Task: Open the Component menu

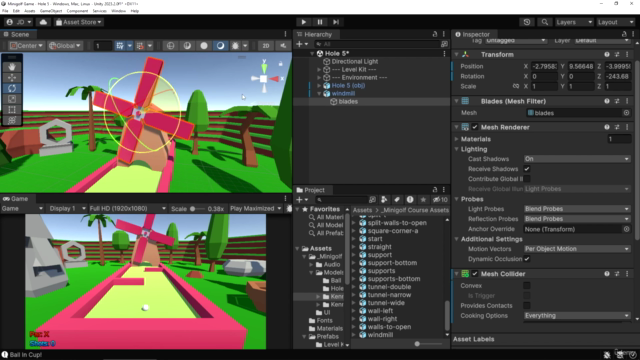Action: click(x=77, y=11)
